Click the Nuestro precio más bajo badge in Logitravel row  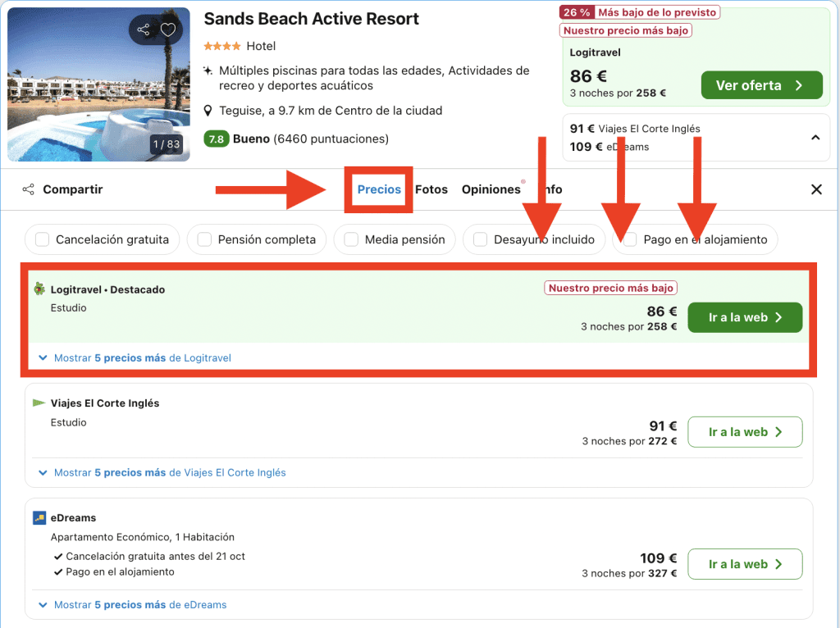(x=610, y=288)
